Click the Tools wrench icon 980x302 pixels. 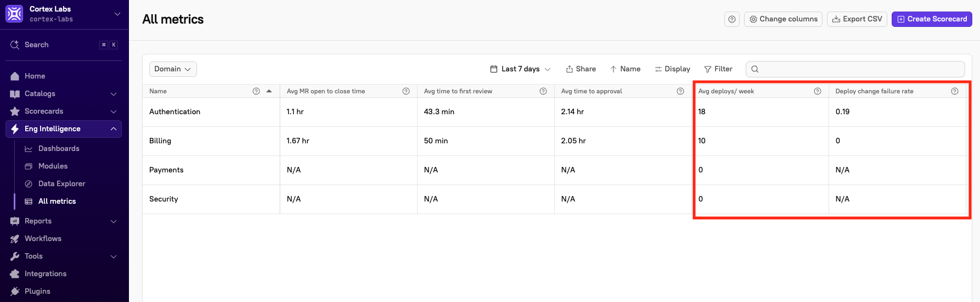click(x=15, y=256)
